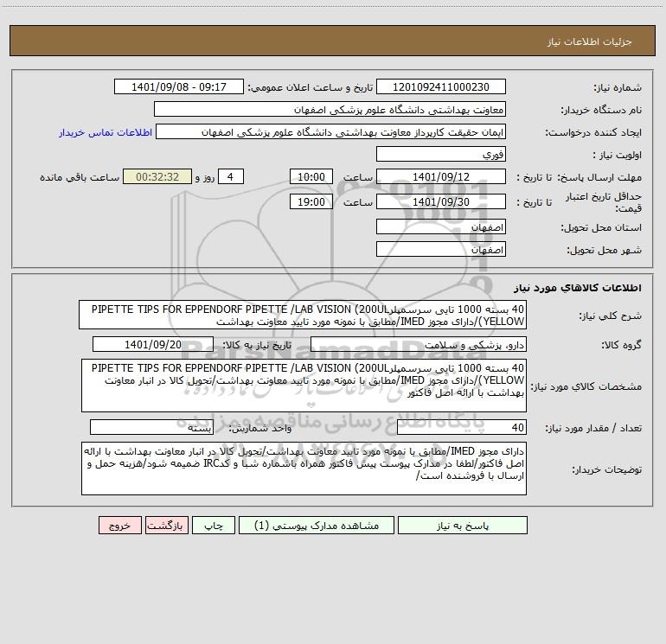This screenshot has height=644, width=666.
Task: Click the نام دستگاه خریدار label
Action: 601,111
